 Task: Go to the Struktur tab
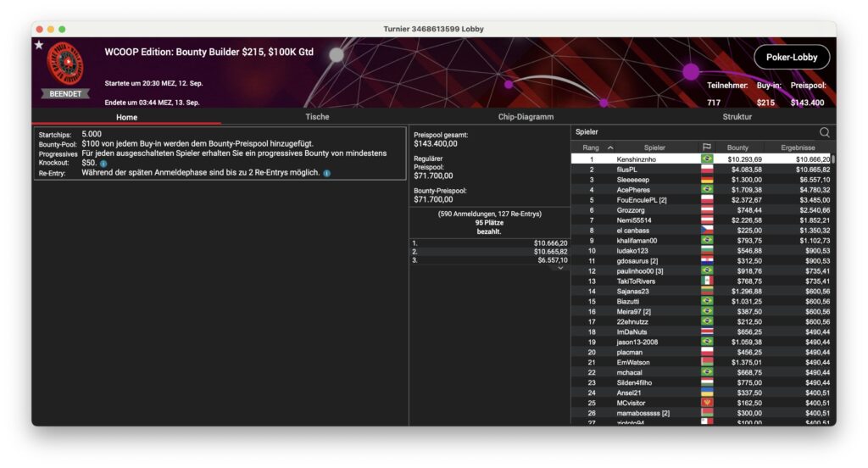pos(737,117)
